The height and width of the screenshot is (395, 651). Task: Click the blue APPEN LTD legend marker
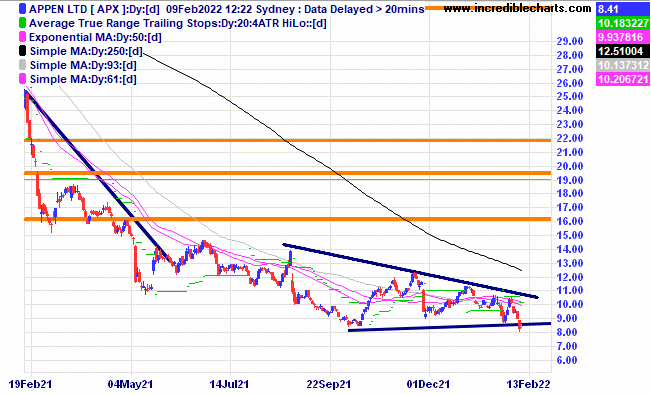[x=22, y=9]
